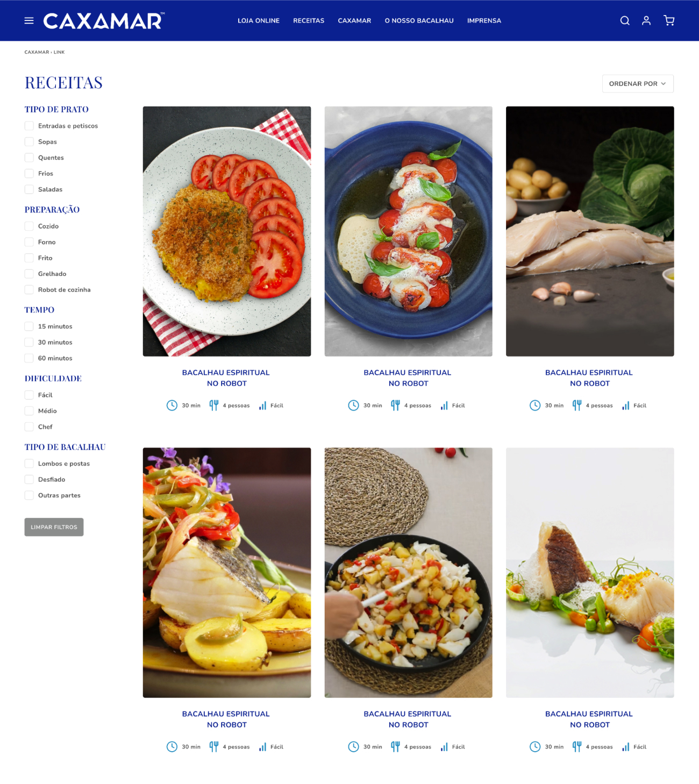Screen dimensions: 699x784
Task: Click the search magnifier icon
Action: [625, 20]
